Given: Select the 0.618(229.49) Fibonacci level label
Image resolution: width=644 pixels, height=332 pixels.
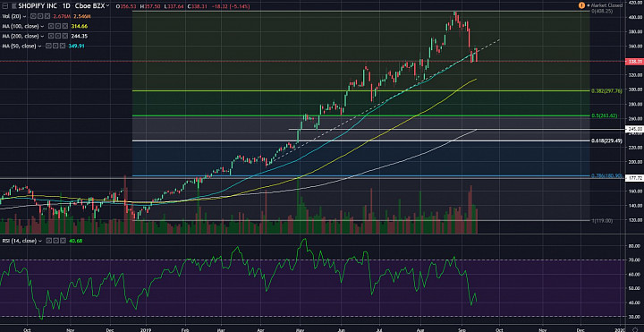Looking at the screenshot, I should [x=607, y=140].
